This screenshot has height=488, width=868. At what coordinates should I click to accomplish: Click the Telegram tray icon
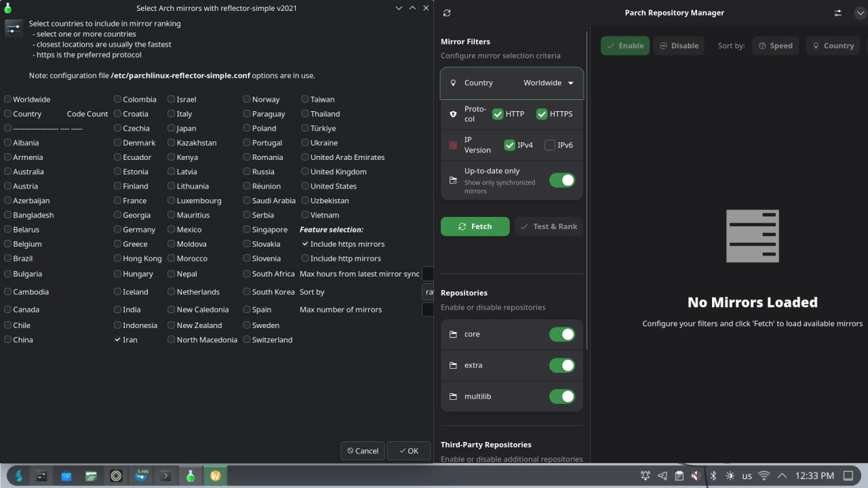pos(663,476)
